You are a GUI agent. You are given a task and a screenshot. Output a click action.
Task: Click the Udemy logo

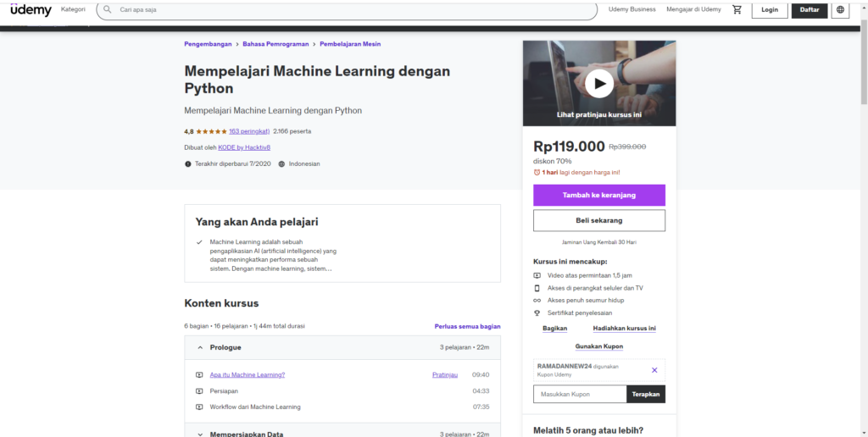pos(31,10)
